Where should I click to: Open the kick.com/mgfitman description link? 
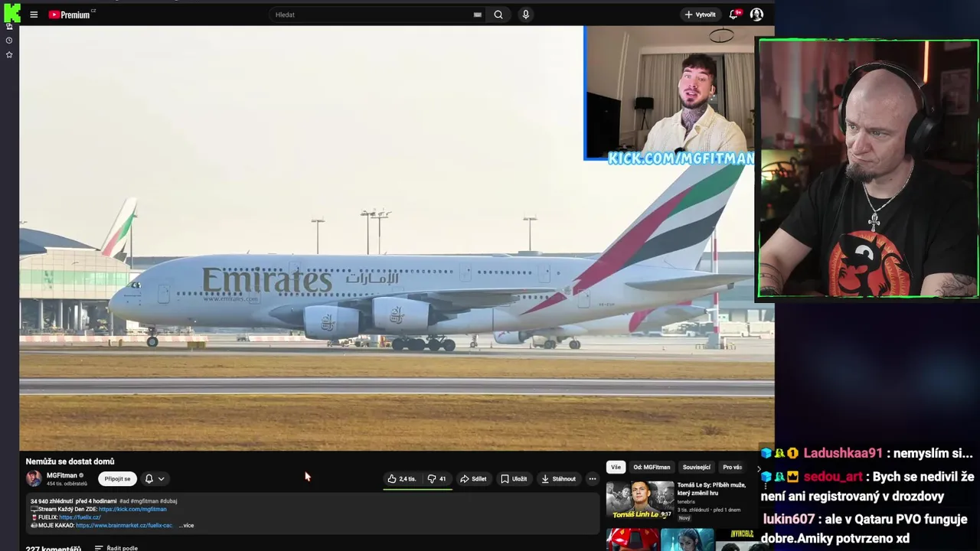pyautogui.click(x=132, y=509)
